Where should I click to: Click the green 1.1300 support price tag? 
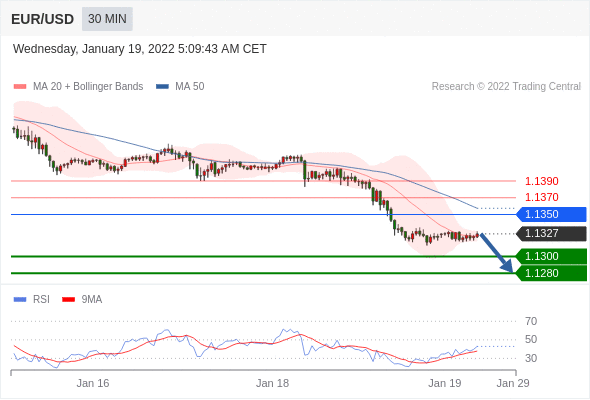(551, 257)
